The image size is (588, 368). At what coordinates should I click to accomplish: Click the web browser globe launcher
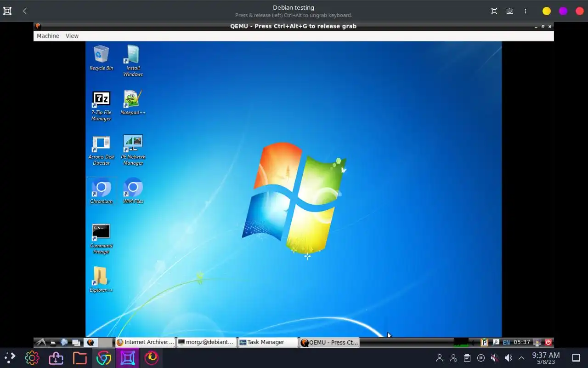click(64, 342)
